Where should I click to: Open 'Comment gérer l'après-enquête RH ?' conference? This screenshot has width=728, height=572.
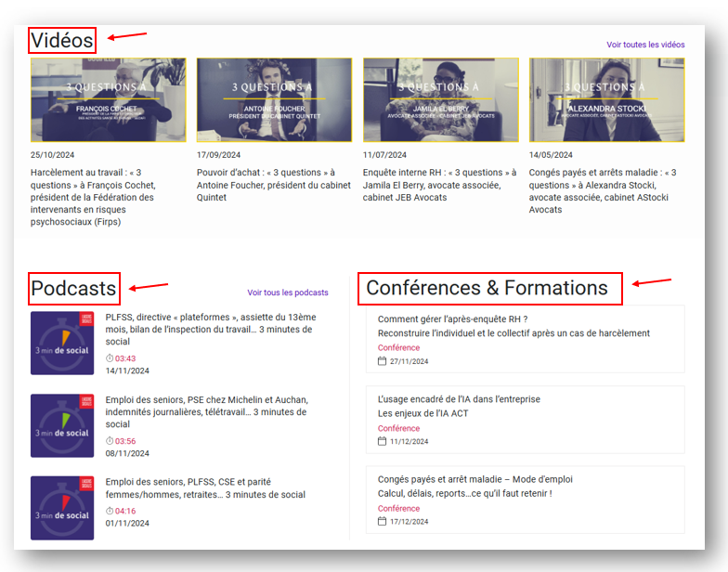tap(453, 319)
